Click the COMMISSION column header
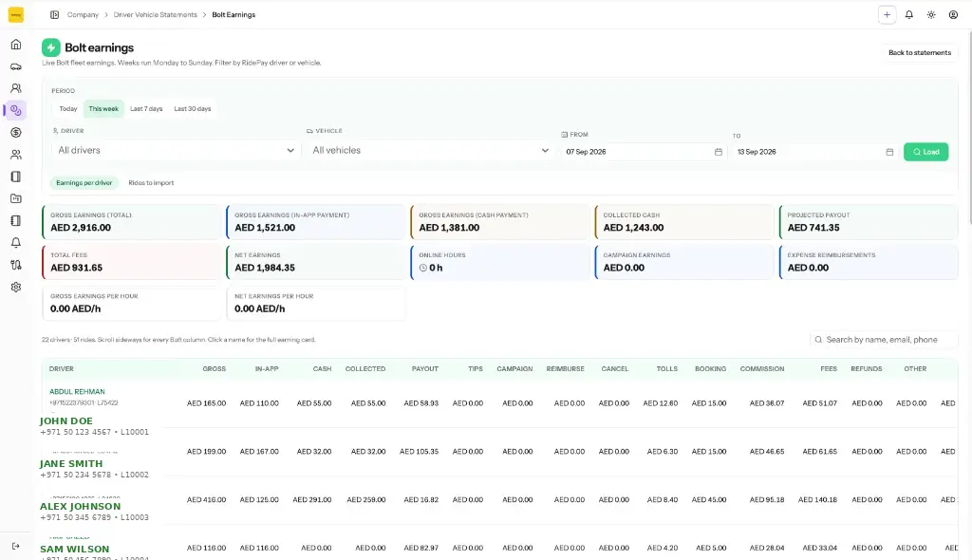Image resolution: width=972 pixels, height=560 pixels. (x=762, y=369)
